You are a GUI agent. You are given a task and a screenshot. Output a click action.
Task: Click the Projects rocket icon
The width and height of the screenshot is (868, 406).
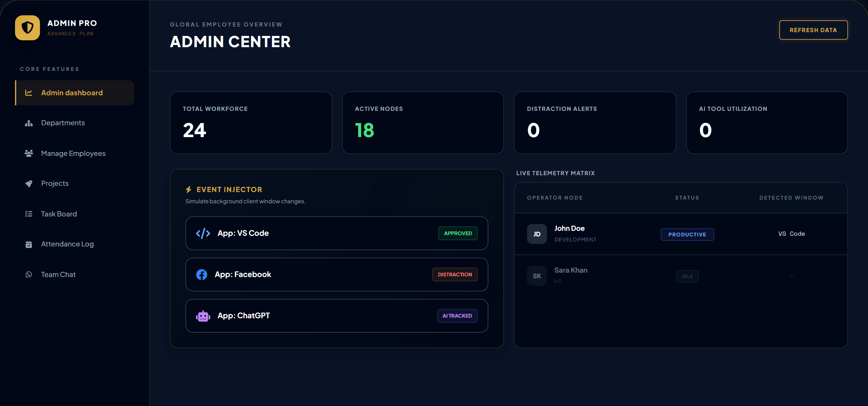pos(29,184)
